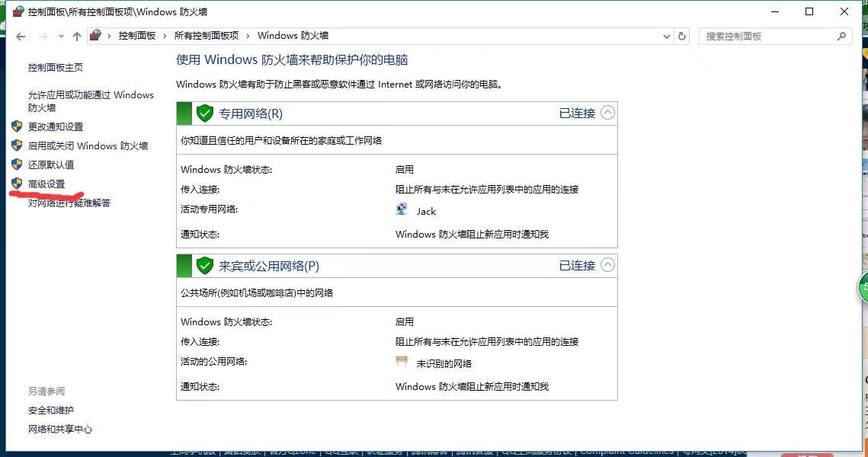The image size is (868, 457).
Task: Open the address bar history dropdown
Action: [x=667, y=37]
